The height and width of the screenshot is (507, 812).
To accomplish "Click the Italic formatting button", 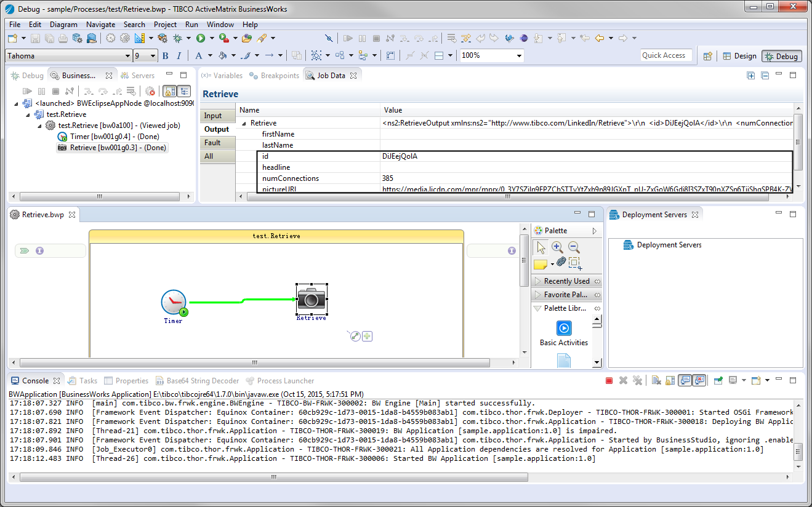I will coord(179,55).
